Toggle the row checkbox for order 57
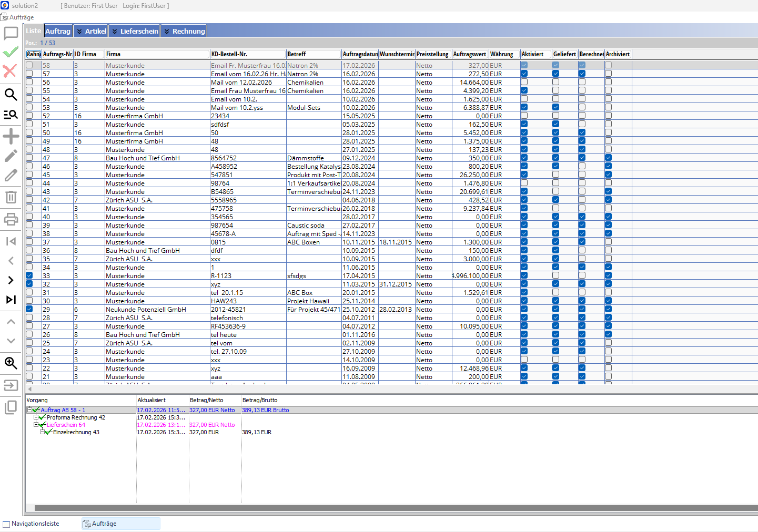Image resolution: width=758 pixels, height=532 pixels. (x=29, y=74)
